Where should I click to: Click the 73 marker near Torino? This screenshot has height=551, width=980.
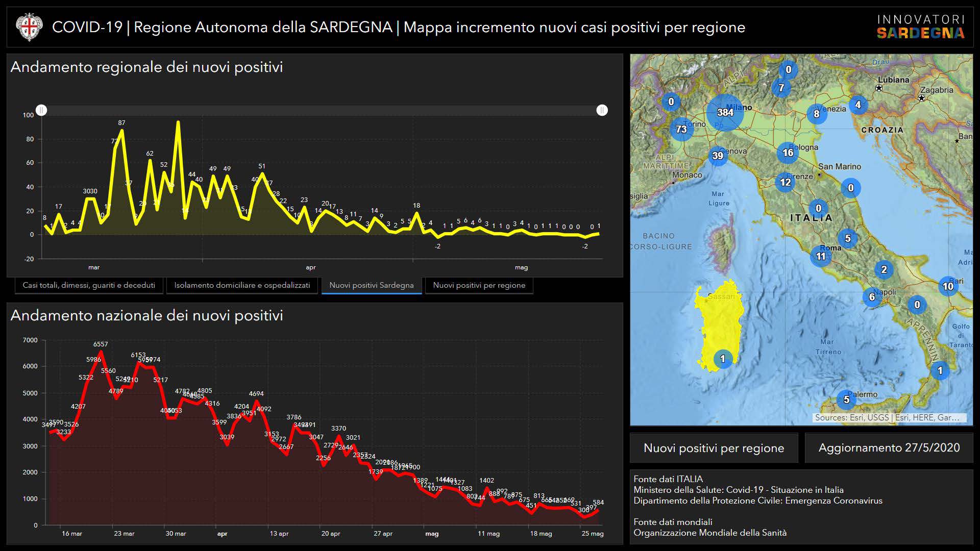[681, 129]
